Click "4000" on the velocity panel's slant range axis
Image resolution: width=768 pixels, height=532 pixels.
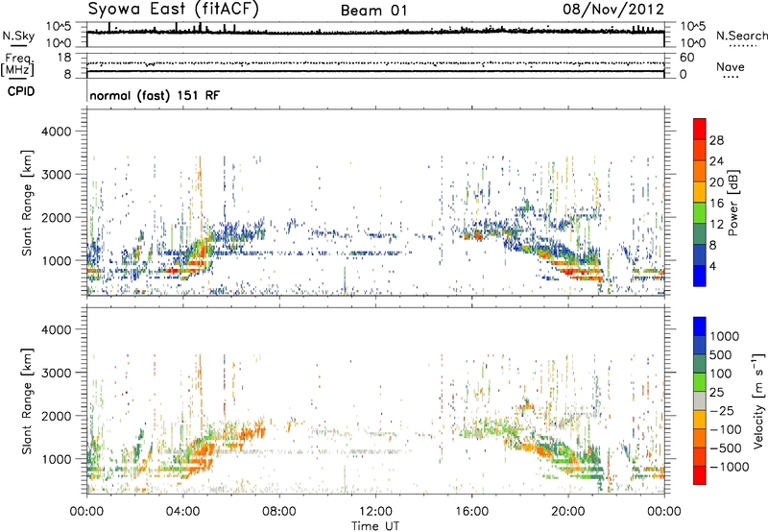pos(56,329)
